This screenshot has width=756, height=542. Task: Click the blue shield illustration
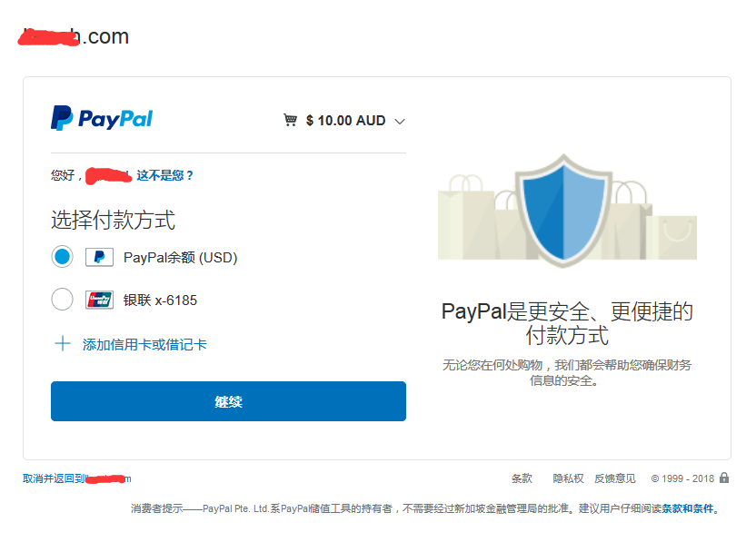563,211
